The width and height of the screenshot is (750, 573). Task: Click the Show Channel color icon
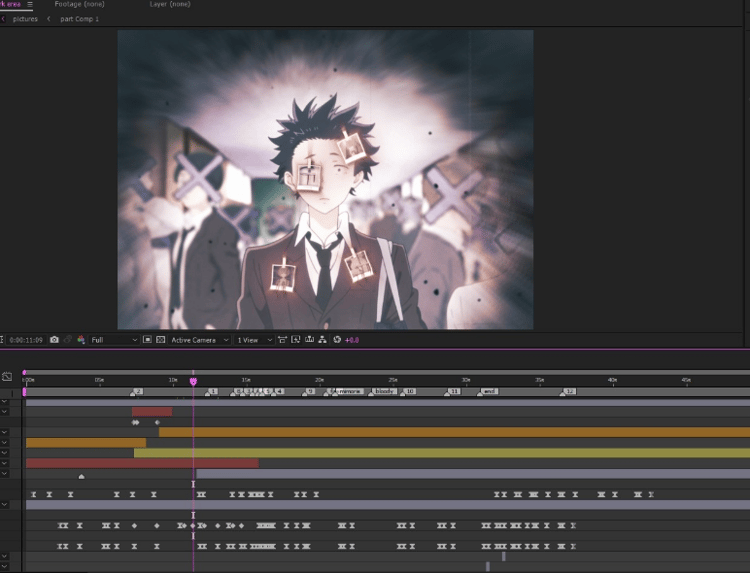click(x=81, y=340)
